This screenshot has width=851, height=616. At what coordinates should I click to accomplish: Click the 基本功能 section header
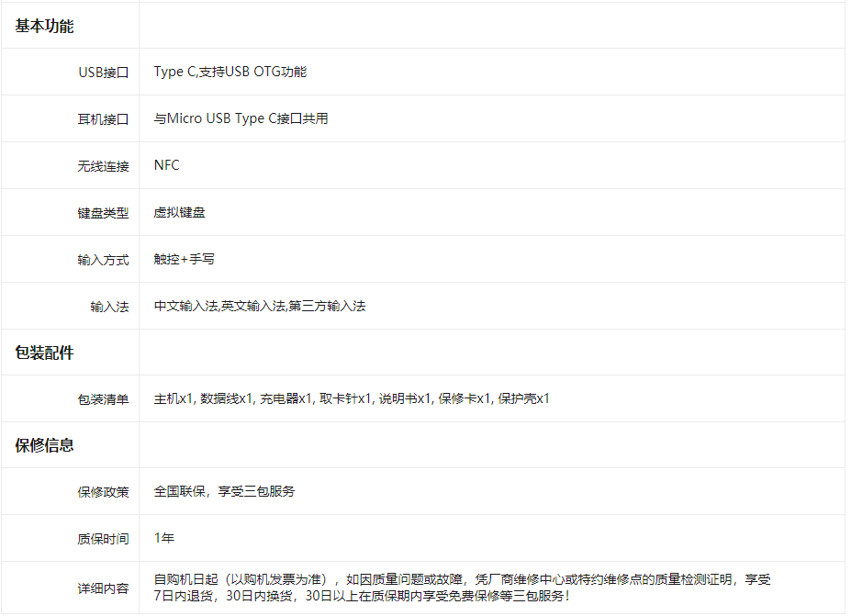(x=40, y=27)
